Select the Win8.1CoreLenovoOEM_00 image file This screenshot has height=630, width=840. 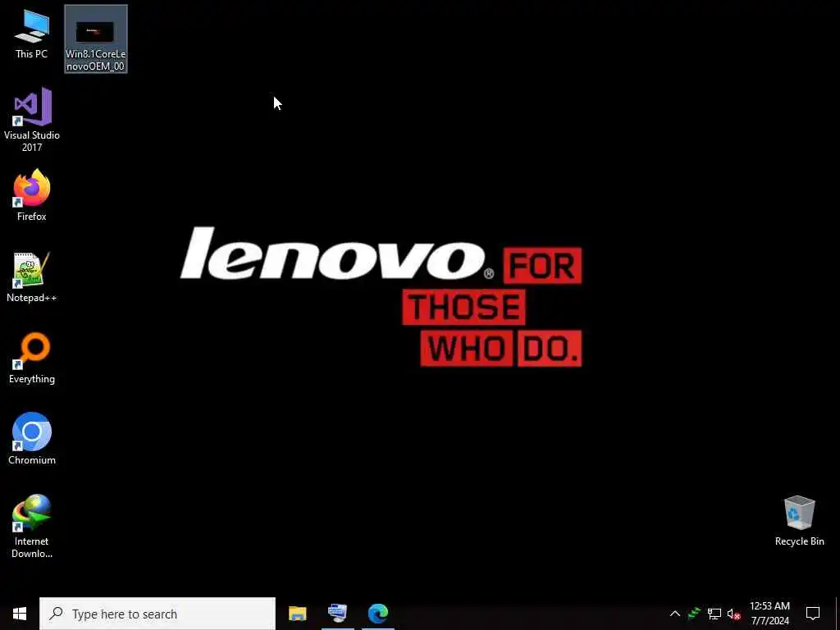pyautogui.click(x=96, y=39)
